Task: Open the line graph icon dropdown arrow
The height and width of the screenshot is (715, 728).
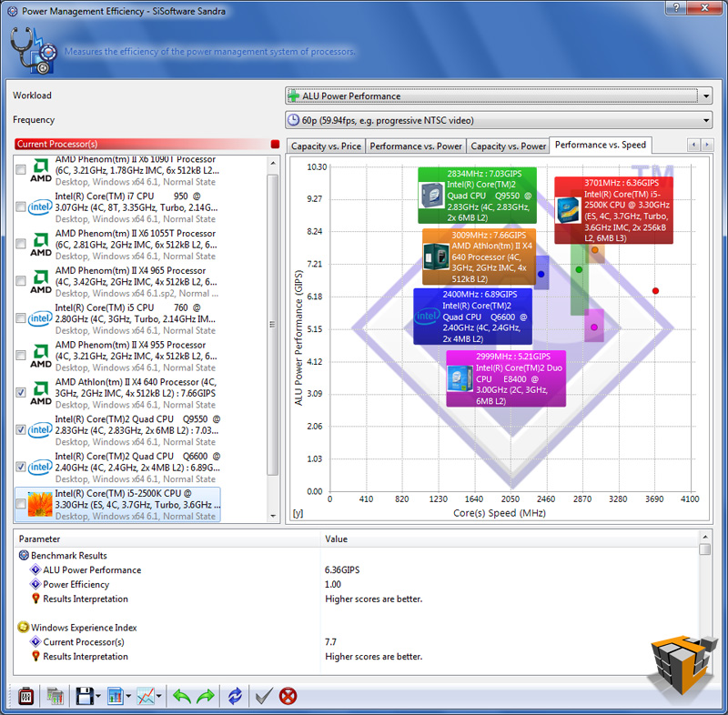Action: (x=159, y=696)
